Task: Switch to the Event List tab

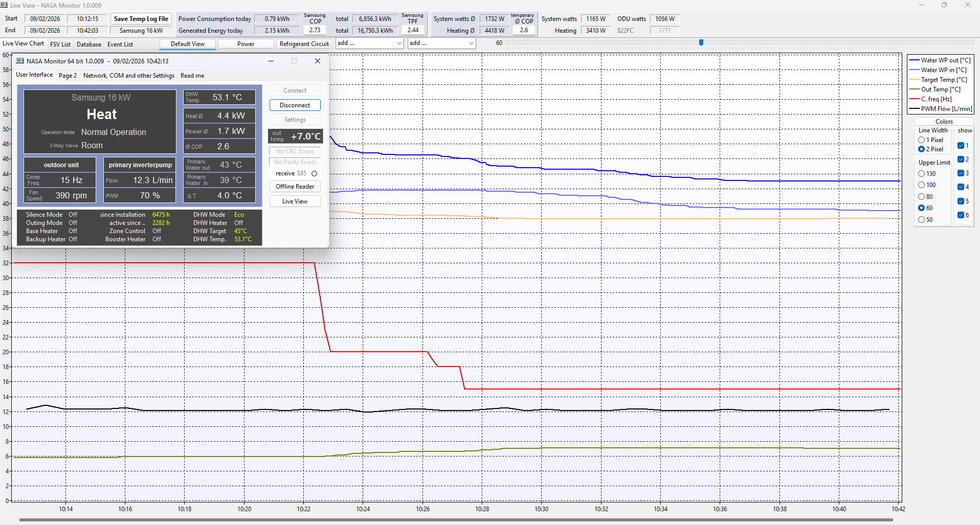Action: tap(120, 44)
